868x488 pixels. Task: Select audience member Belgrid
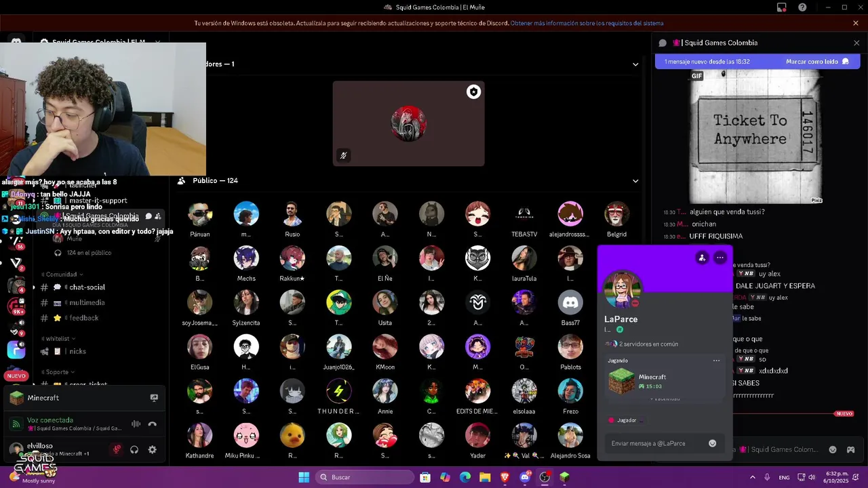pyautogui.click(x=616, y=220)
